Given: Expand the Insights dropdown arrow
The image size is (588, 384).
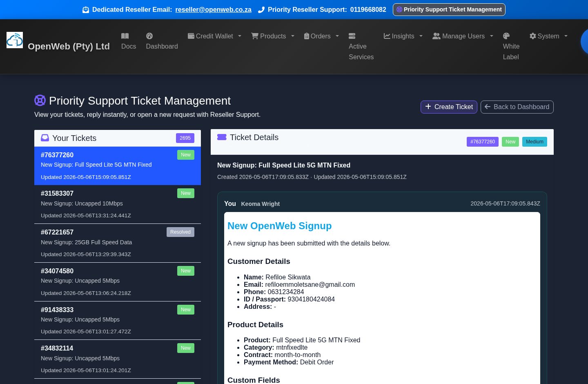Looking at the screenshot, I should [x=421, y=36].
